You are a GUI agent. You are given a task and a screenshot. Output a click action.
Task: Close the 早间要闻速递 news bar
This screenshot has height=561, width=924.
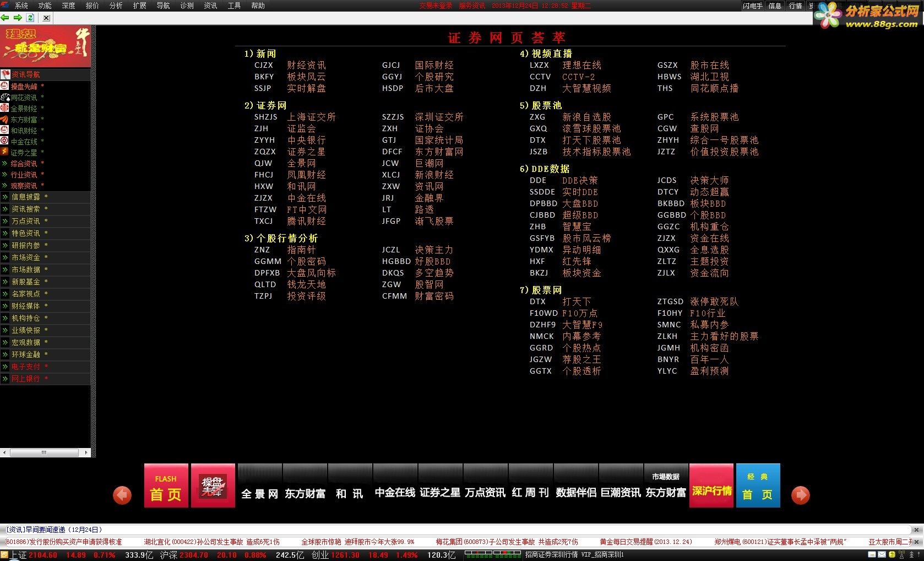coord(916,530)
